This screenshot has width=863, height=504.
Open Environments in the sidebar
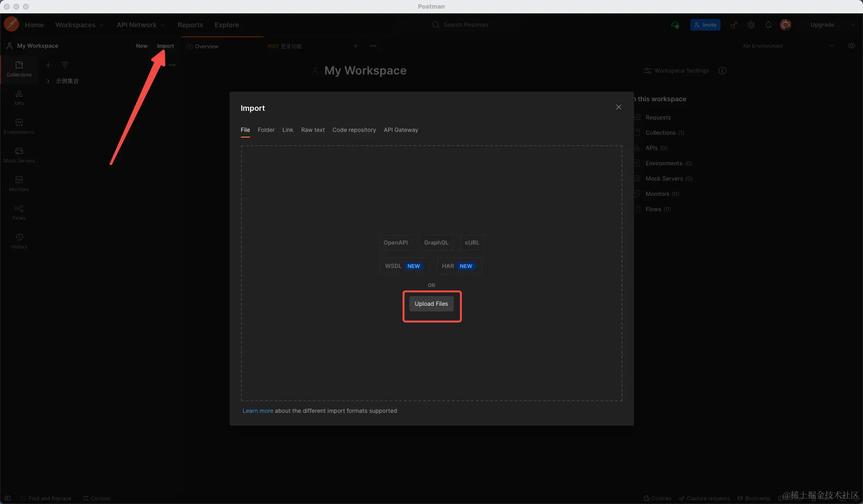pyautogui.click(x=19, y=127)
